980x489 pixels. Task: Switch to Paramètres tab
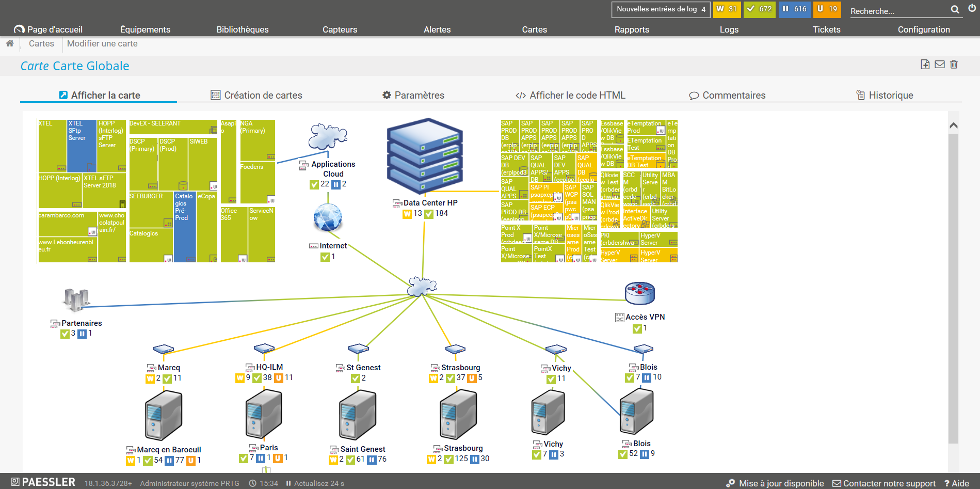tap(413, 95)
